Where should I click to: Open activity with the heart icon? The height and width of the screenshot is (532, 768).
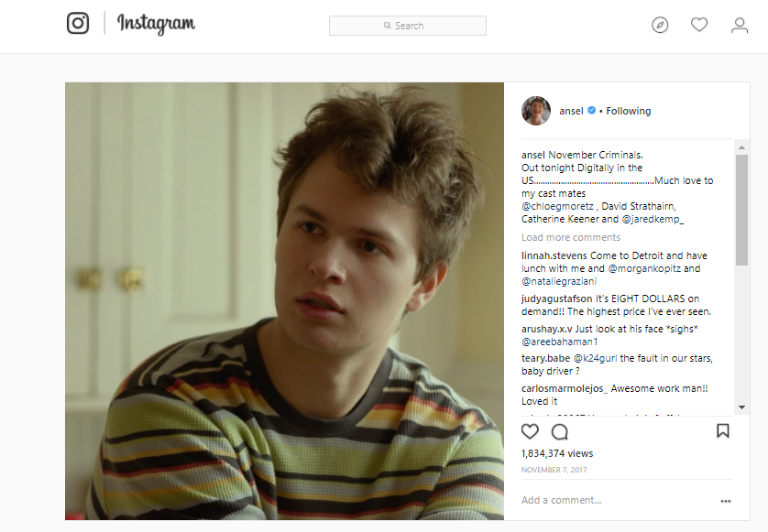coord(698,25)
